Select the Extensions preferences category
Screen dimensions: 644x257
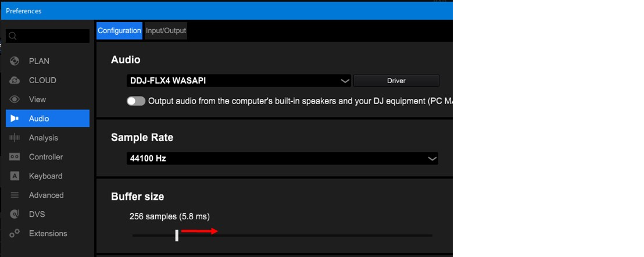point(48,234)
